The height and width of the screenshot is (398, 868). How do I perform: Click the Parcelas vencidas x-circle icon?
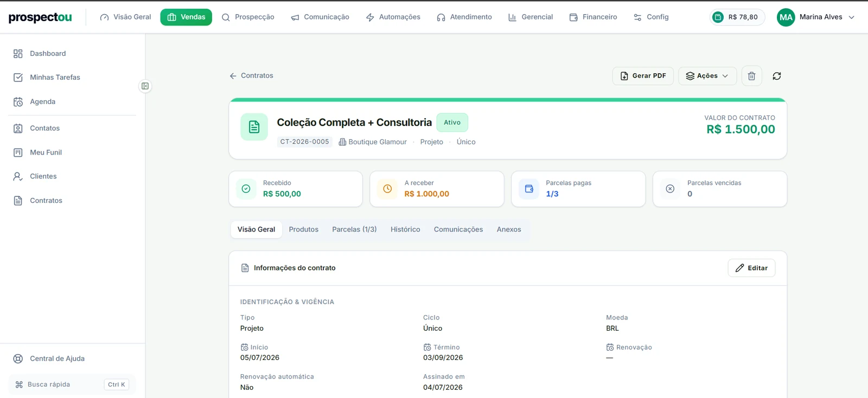(x=670, y=189)
